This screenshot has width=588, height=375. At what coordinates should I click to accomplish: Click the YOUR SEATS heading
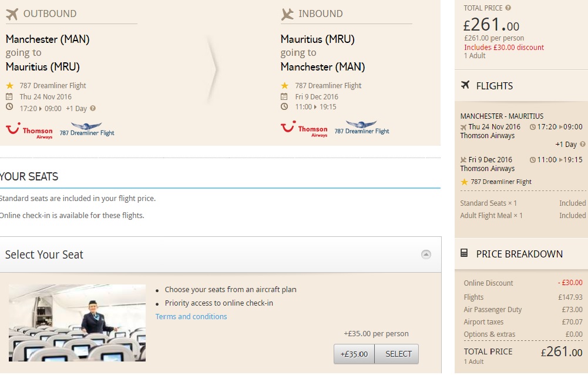click(29, 176)
